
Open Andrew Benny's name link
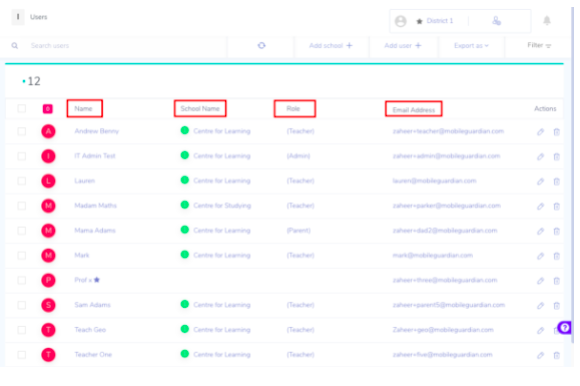97,131
